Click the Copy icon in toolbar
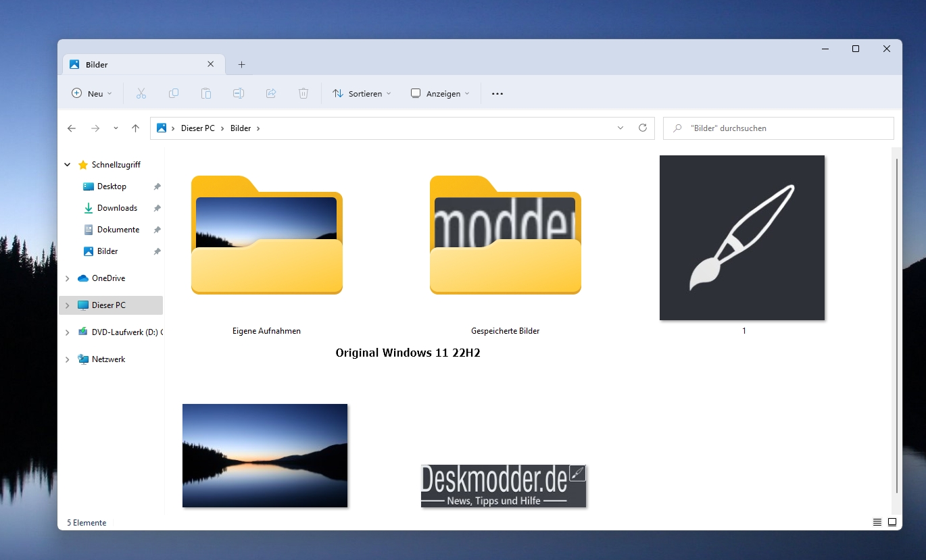Image resolution: width=926 pixels, height=560 pixels. [x=174, y=93]
